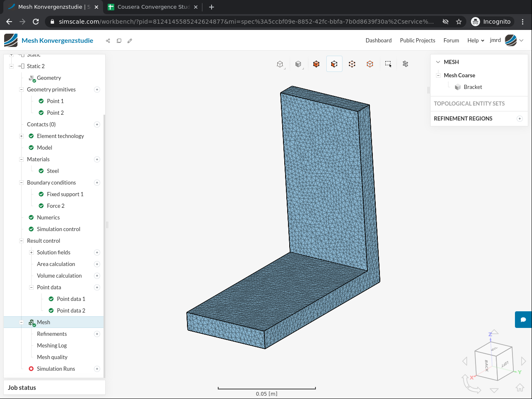Open the Help dropdown menu
532x399 pixels.
click(475, 40)
